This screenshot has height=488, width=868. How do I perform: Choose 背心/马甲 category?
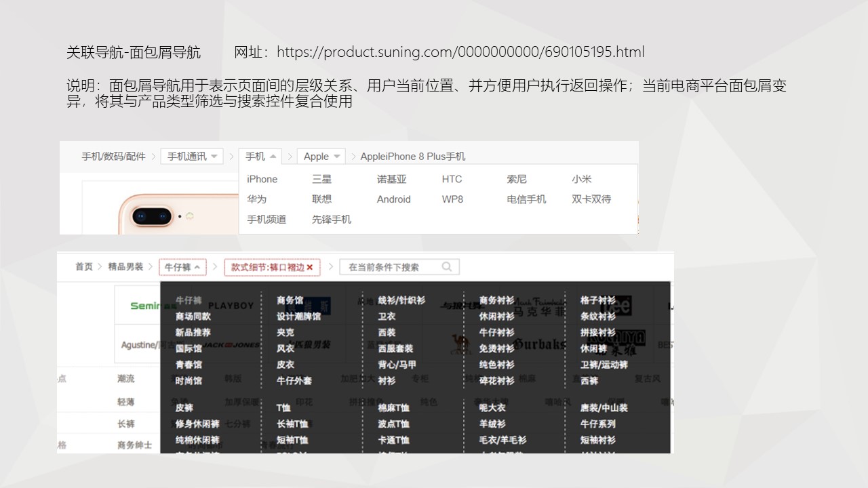397,365
